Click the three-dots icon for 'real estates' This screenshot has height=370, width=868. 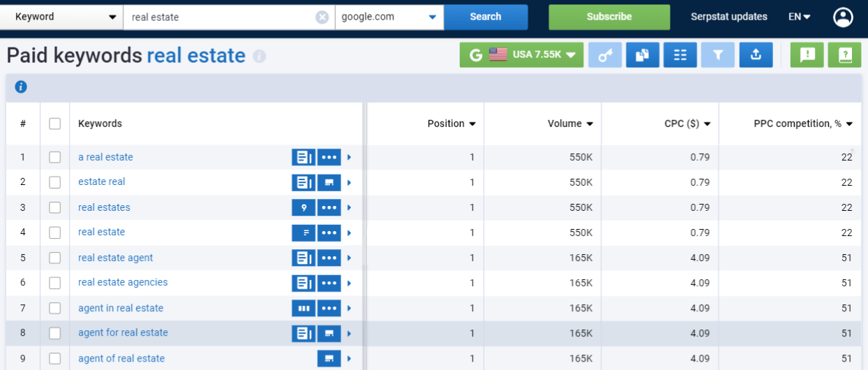click(x=329, y=207)
